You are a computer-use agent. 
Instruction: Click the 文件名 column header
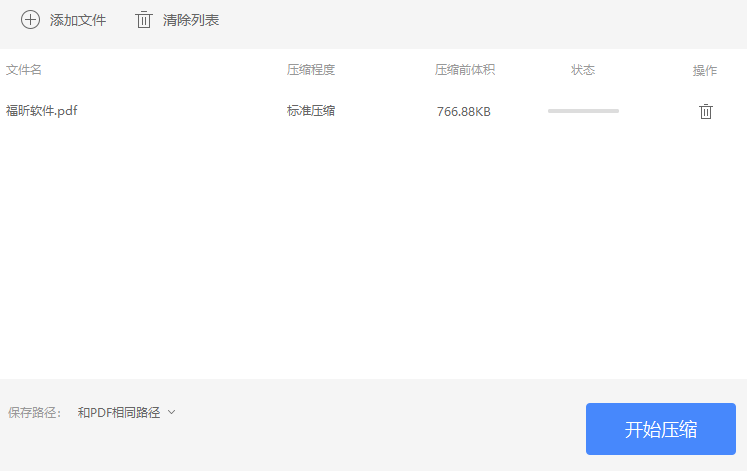[24, 70]
